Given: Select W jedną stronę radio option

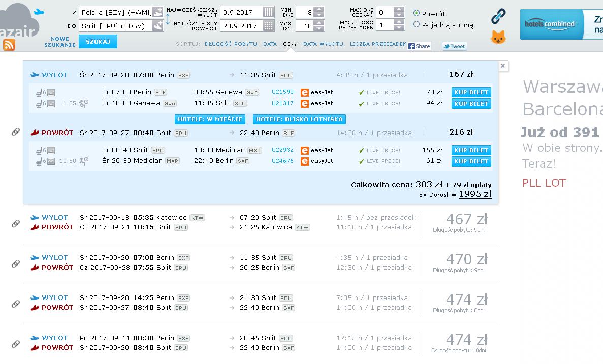Looking at the screenshot, I should click(x=416, y=24).
